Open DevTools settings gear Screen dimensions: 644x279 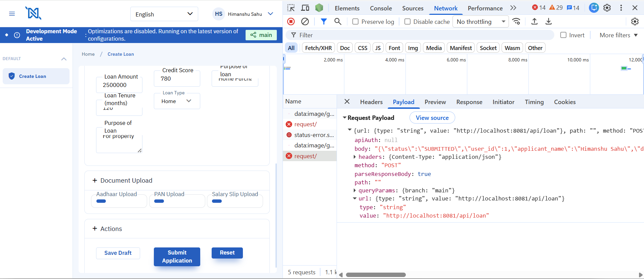click(607, 8)
